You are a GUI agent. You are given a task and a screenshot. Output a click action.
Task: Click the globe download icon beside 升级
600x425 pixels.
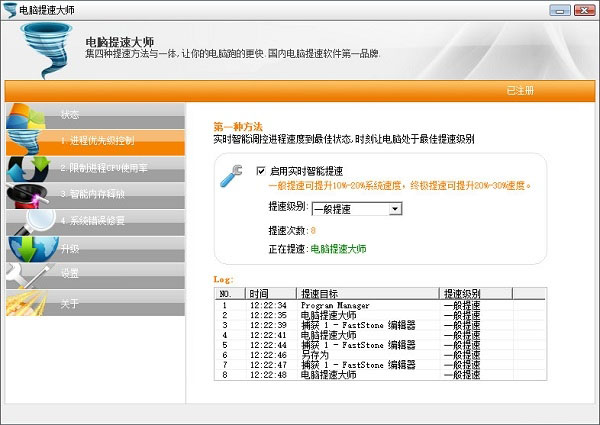tap(33, 249)
